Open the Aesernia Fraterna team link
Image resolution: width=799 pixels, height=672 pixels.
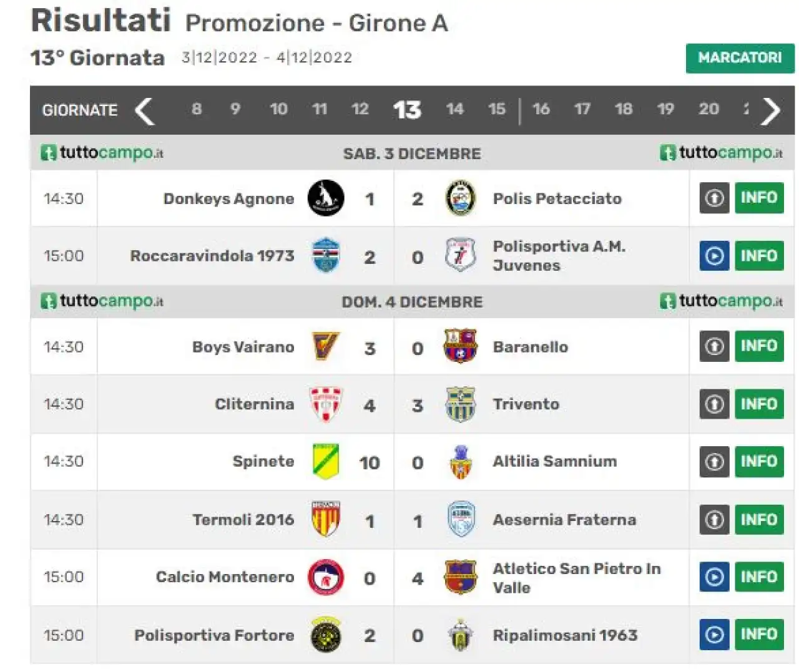(x=564, y=520)
